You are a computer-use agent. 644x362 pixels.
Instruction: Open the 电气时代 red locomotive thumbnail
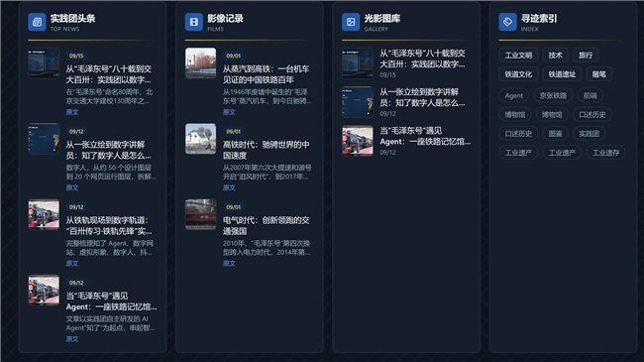[200, 214]
